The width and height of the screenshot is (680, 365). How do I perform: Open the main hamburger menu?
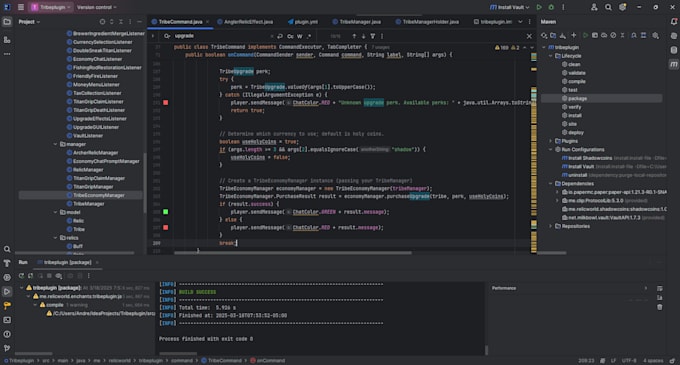click(20, 7)
